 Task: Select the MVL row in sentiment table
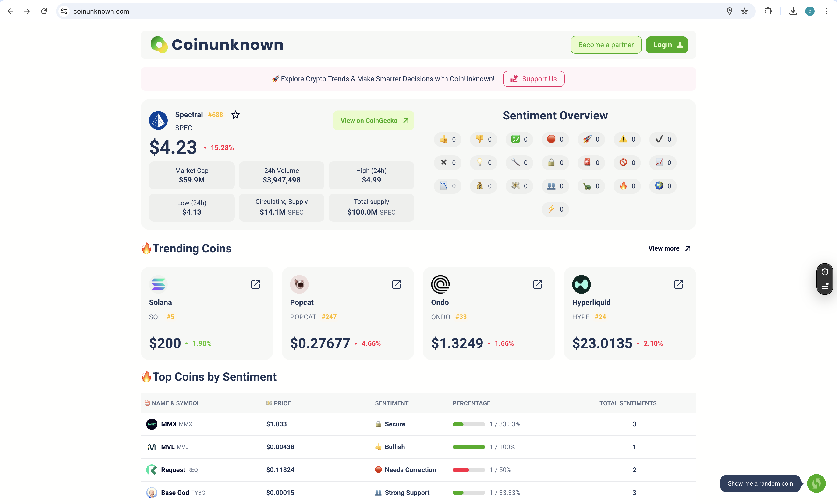point(418,447)
